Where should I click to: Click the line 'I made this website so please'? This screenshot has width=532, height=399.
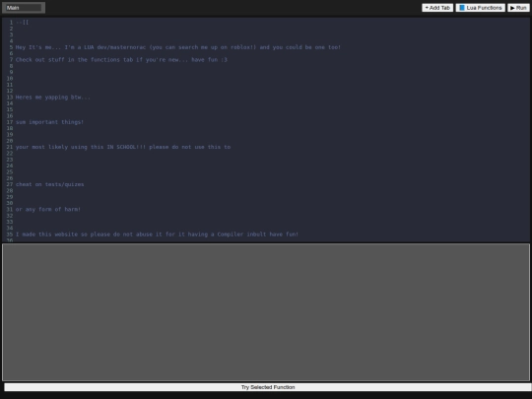pos(157,234)
